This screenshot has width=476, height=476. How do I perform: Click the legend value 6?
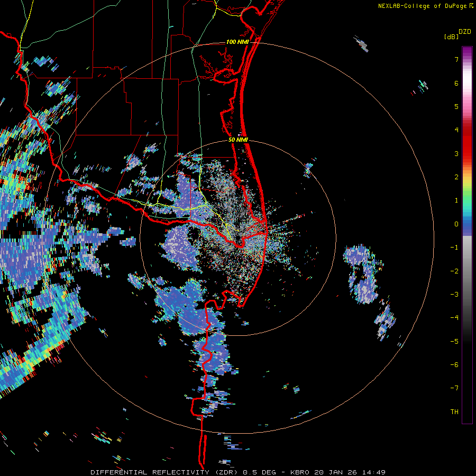pos(456,83)
